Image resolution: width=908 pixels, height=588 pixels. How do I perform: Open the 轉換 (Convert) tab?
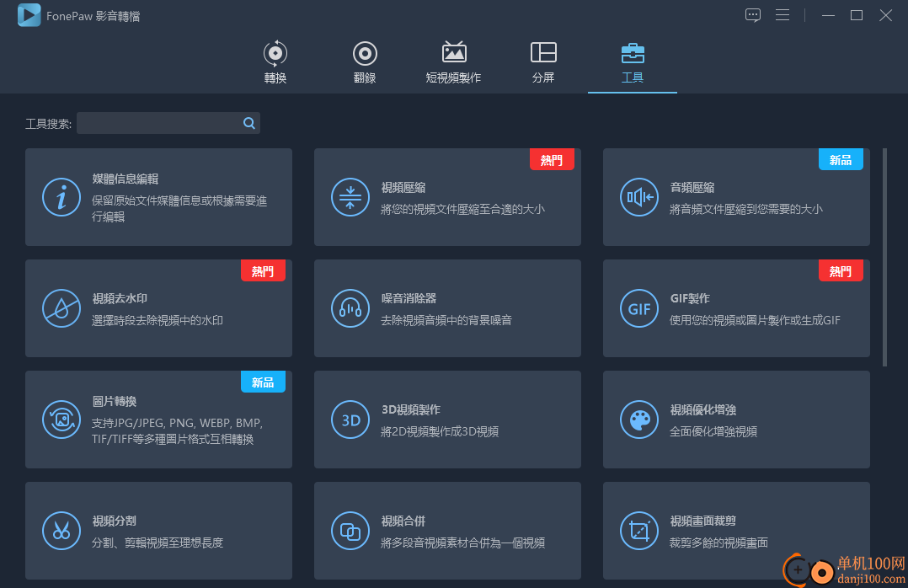(275, 62)
